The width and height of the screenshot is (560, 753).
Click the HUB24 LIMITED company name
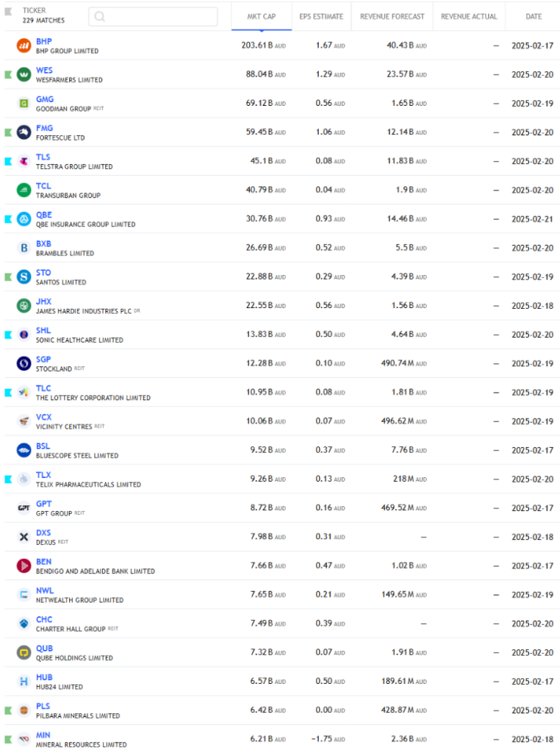pyautogui.click(x=60, y=687)
